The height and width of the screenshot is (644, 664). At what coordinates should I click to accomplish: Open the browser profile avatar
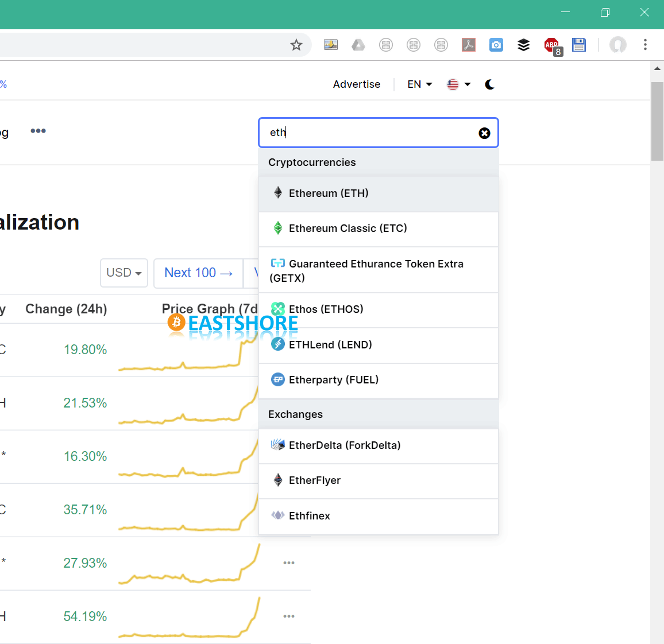pyautogui.click(x=618, y=45)
